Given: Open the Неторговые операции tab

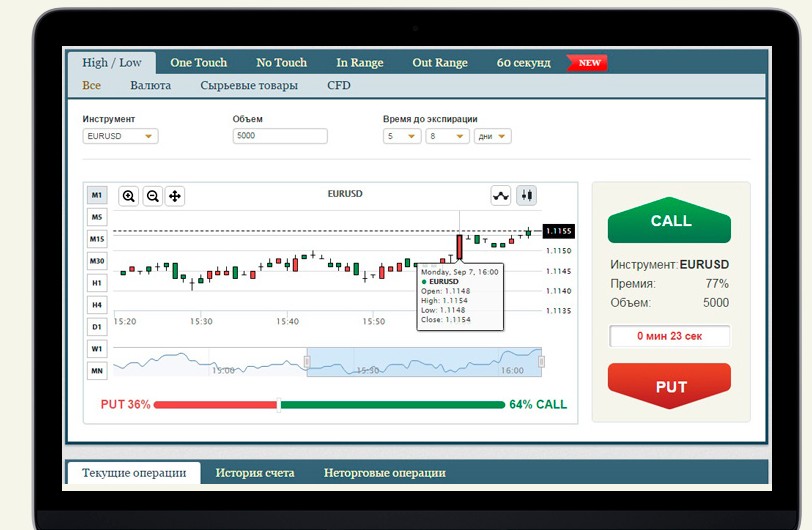Looking at the screenshot, I should [x=385, y=473].
